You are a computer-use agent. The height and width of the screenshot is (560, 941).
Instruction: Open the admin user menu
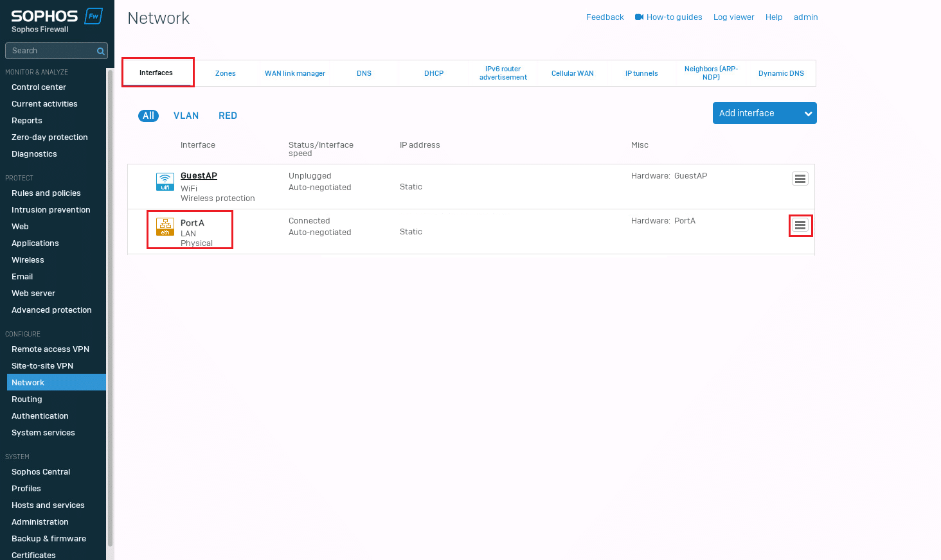click(x=805, y=17)
